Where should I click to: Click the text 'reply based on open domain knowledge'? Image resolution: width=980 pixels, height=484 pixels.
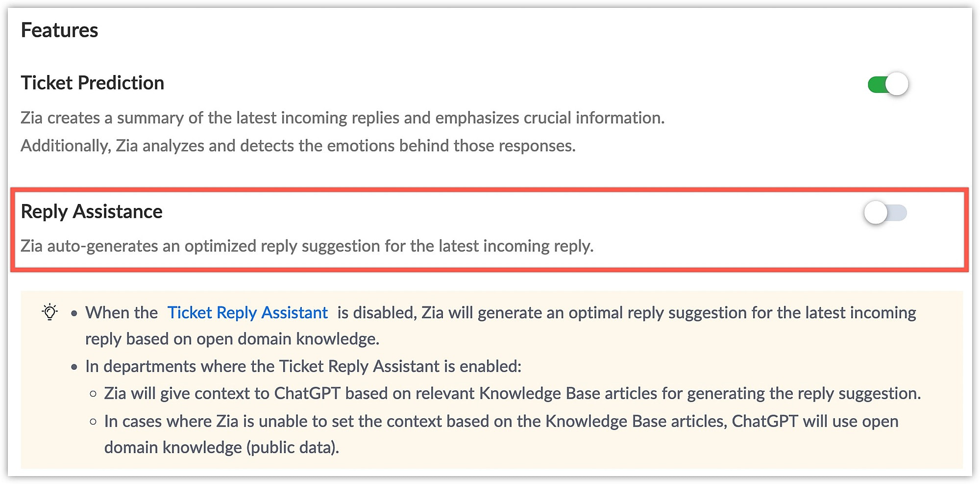coord(231,339)
